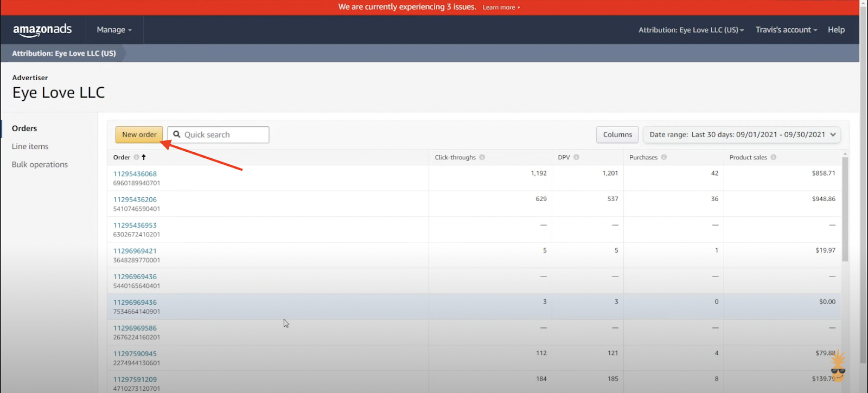Click the order ID text 3648289770001

[x=137, y=260]
